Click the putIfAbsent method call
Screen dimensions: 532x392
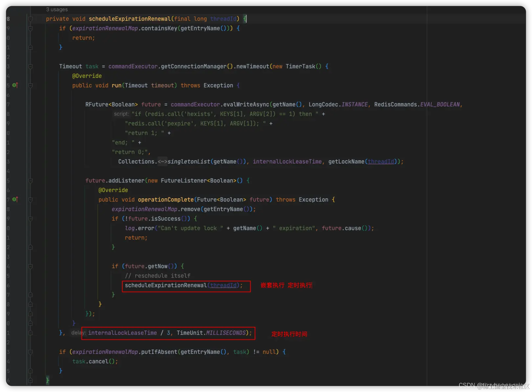159,352
